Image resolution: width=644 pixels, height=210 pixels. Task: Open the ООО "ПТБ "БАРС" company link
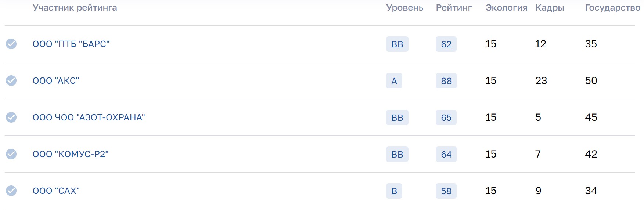(71, 44)
